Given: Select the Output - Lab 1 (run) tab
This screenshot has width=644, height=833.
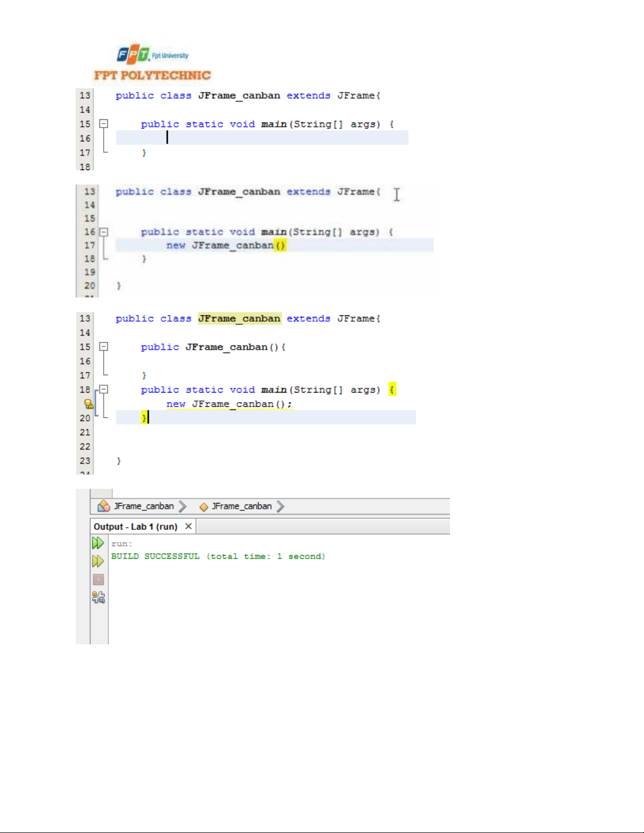Looking at the screenshot, I should pyautogui.click(x=135, y=527).
